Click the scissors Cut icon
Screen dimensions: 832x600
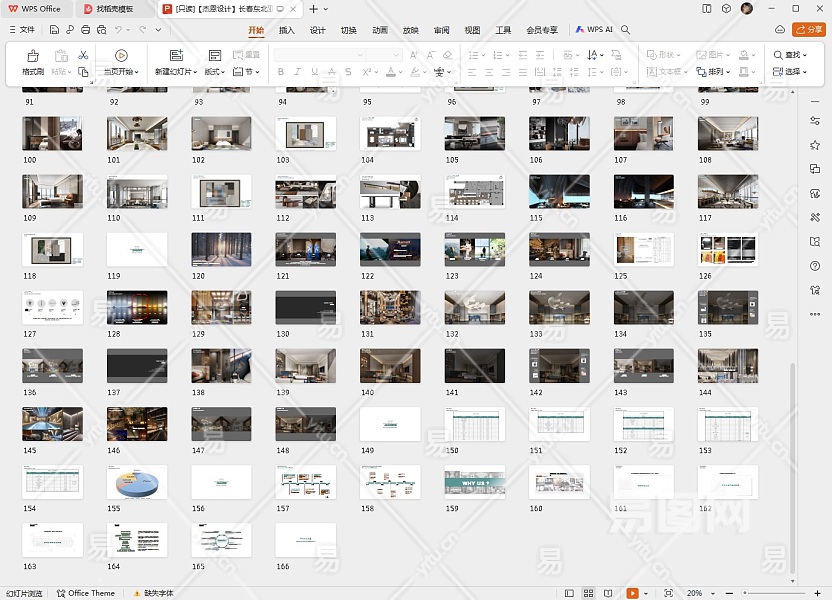point(83,55)
